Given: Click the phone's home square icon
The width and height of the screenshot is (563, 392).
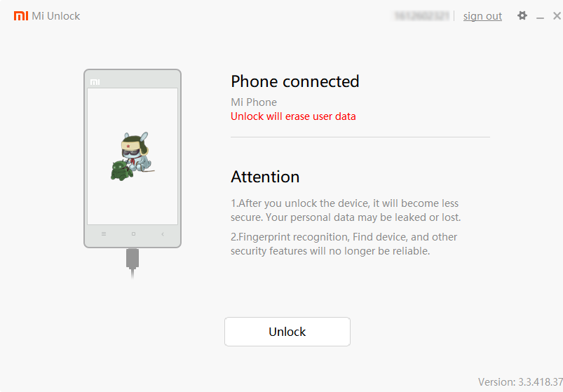Looking at the screenshot, I should [x=134, y=234].
